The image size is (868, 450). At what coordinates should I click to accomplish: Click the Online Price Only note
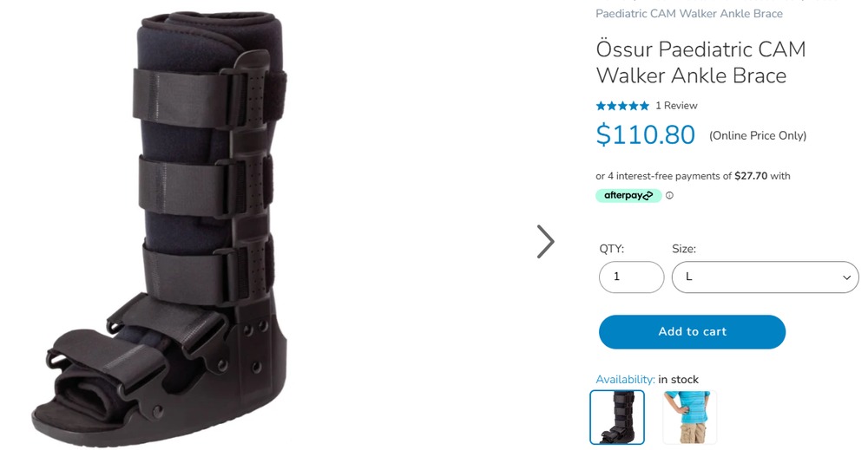pos(758,136)
